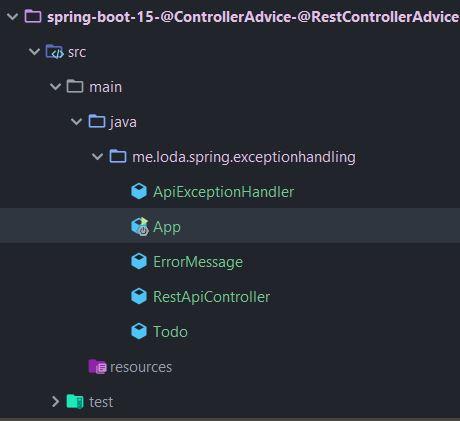Viewport: 460px width, 421px height.
Task: Collapse the project root node chevron
Action: point(13,16)
